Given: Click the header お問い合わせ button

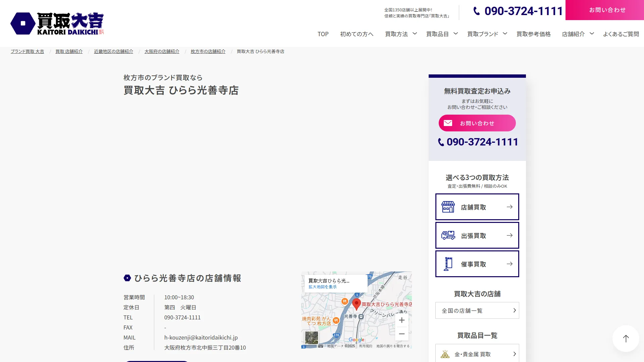Looking at the screenshot, I should tap(605, 10).
